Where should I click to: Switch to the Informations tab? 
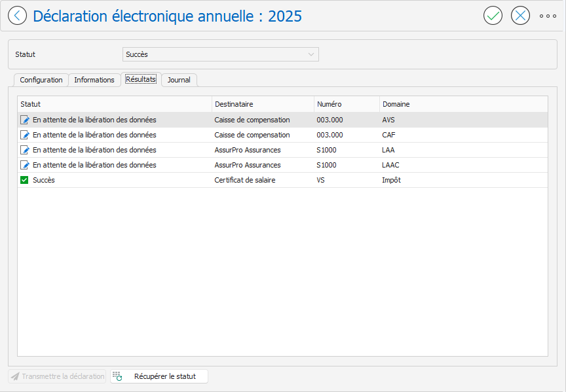click(94, 80)
